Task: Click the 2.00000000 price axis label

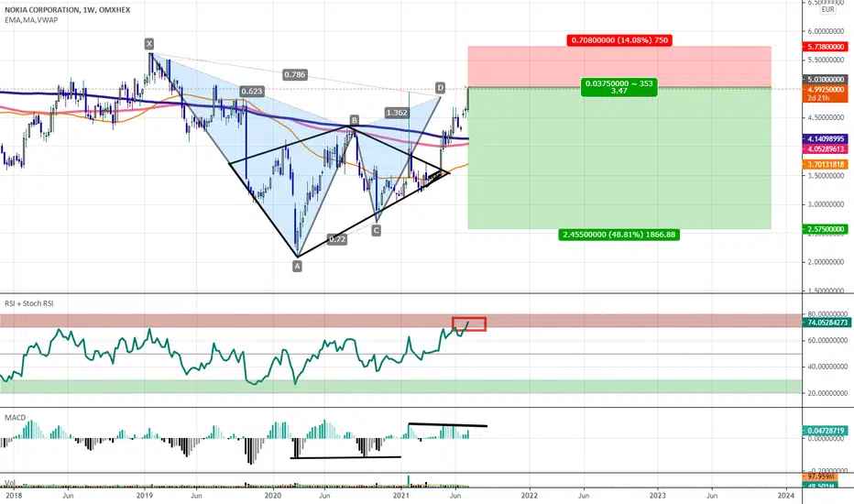Action: [x=826, y=262]
